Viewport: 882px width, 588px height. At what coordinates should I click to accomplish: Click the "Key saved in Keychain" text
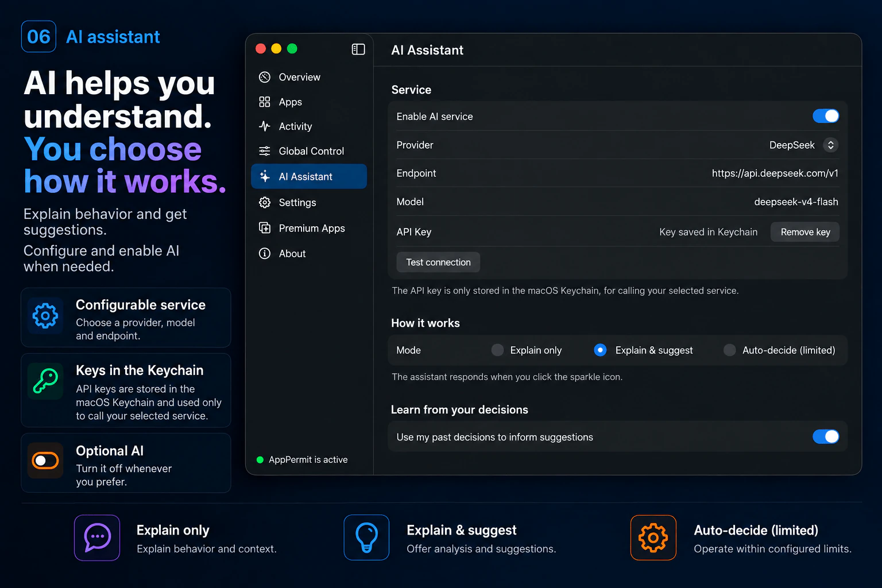[709, 232]
